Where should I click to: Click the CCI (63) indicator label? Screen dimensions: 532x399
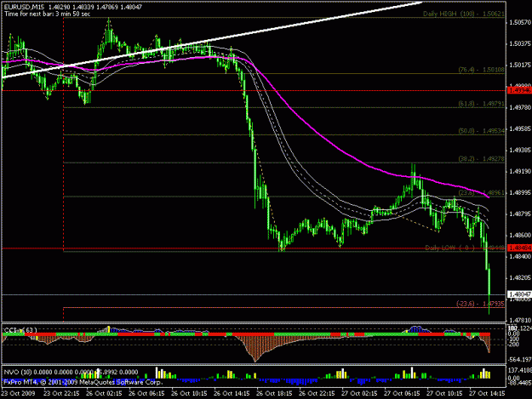click(20, 330)
